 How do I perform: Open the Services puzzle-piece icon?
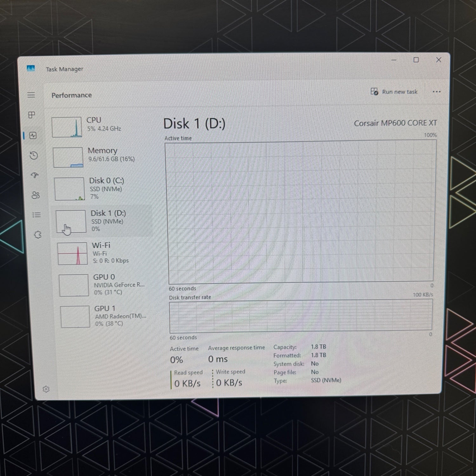(x=38, y=234)
